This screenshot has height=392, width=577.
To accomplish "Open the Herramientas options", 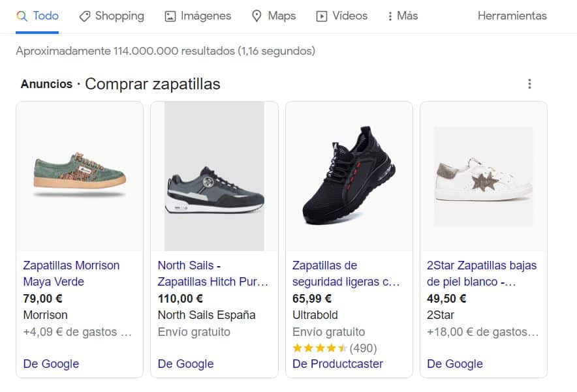I will [x=512, y=16].
